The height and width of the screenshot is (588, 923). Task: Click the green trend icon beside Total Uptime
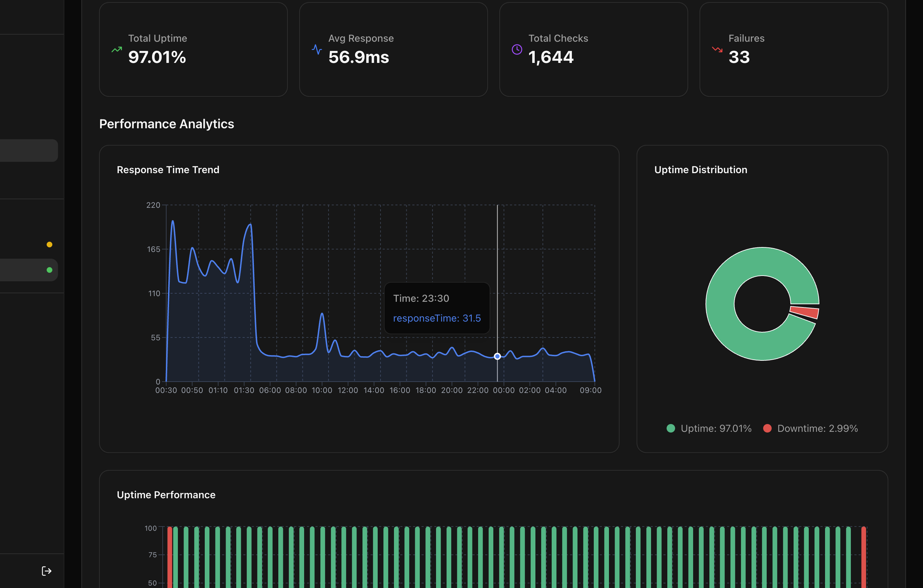[x=117, y=49]
